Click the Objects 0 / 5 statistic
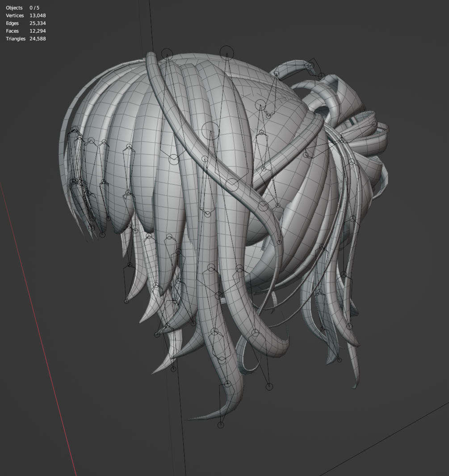449x476 pixels. [23, 8]
